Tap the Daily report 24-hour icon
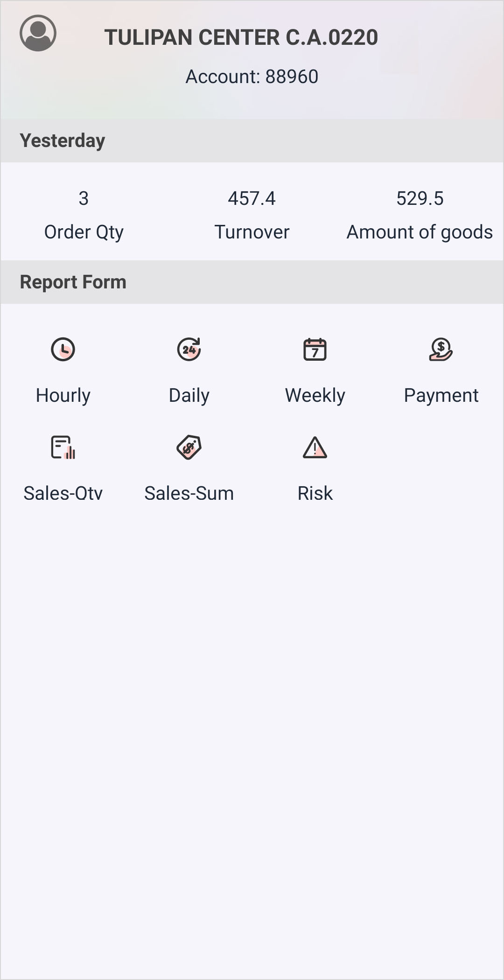Screen dimensions: 504x980 point(189,349)
